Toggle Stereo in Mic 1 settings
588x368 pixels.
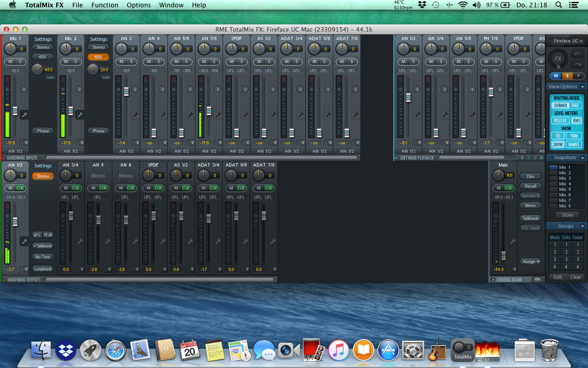click(43, 47)
